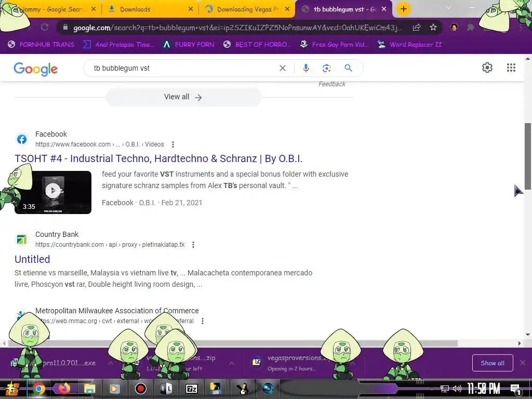Open more options for the Milwaukee Association result
The width and height of the screenshot is (532, 399).
[203, 321]
